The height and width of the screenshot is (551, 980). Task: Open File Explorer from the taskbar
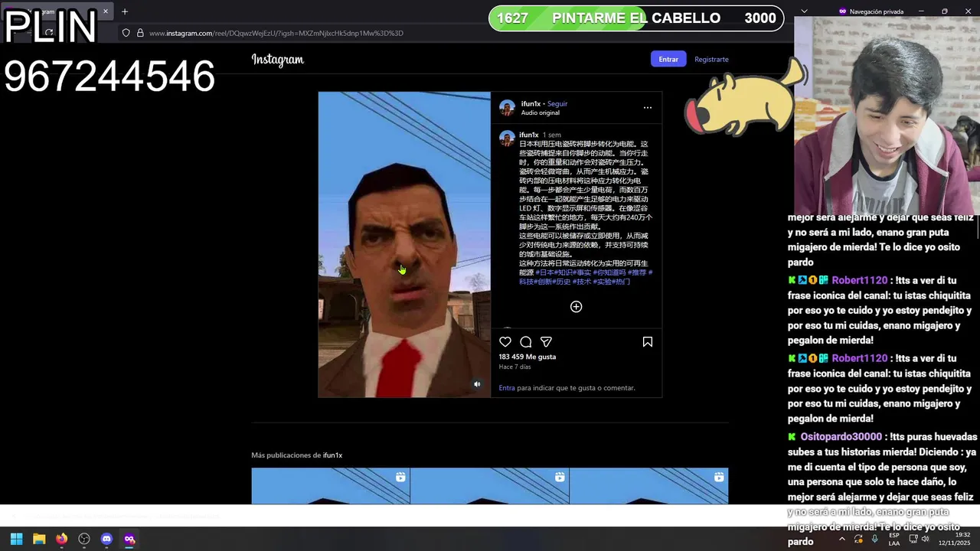click(39, 539)
